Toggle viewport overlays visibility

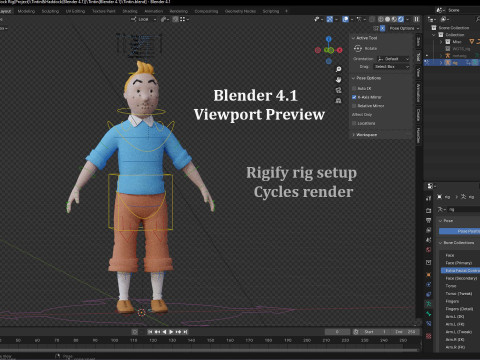(x=346, y=19)
